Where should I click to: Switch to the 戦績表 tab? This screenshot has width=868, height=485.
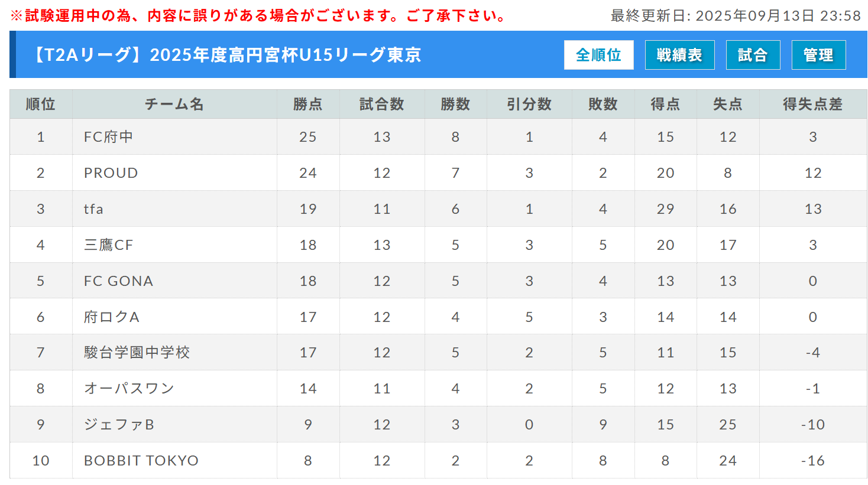click(x=679, y=55)
